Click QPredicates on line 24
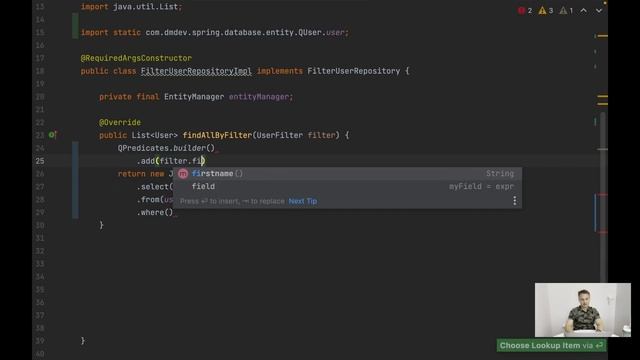The width and height of the screenshot is (640, 360). (143, 148)
